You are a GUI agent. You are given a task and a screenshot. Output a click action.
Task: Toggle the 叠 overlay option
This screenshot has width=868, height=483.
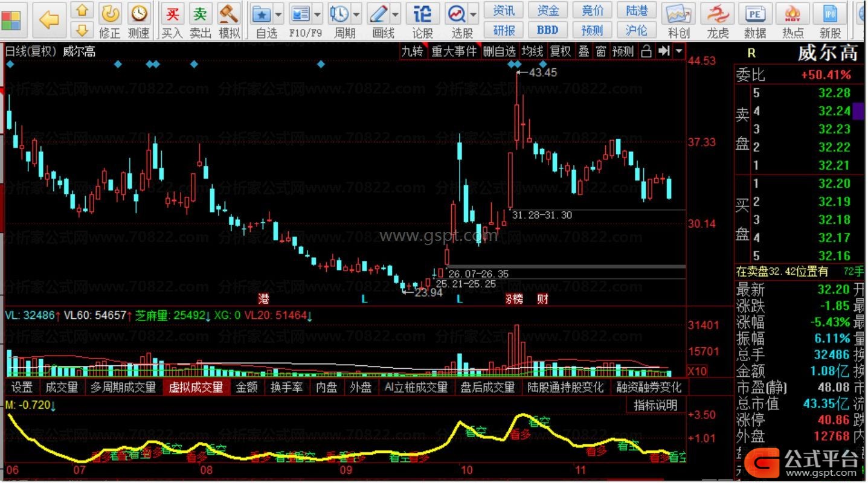point(583,51)
